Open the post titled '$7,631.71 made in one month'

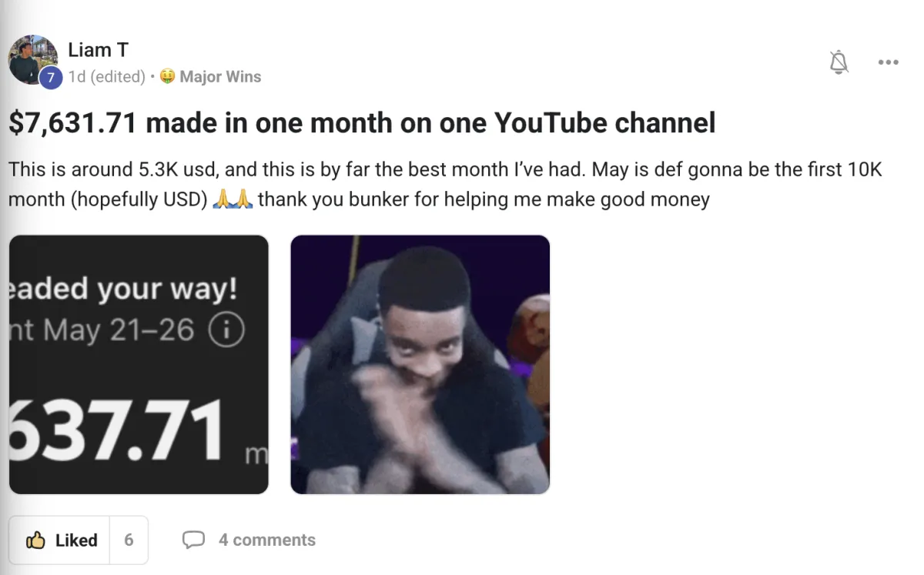(x=362, y=122)
